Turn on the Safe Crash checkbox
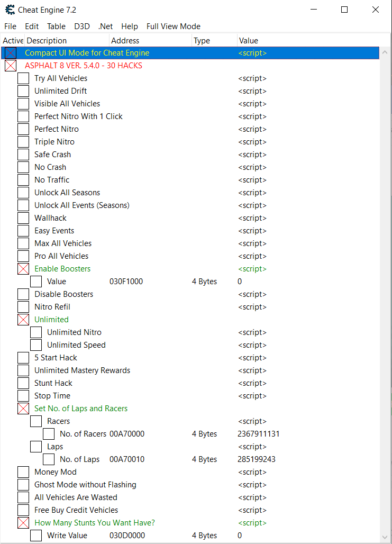The height and width of the screenshot is (544, 392). [23, 155]
